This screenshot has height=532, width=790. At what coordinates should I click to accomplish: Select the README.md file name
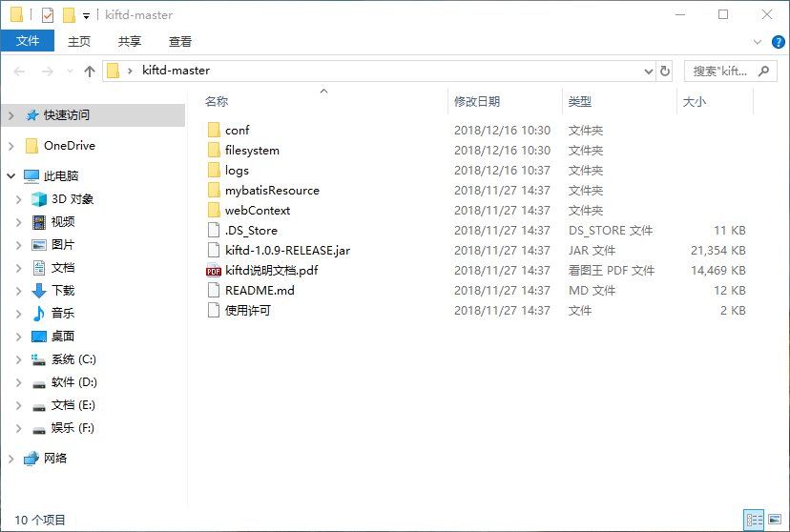point(260,291)
